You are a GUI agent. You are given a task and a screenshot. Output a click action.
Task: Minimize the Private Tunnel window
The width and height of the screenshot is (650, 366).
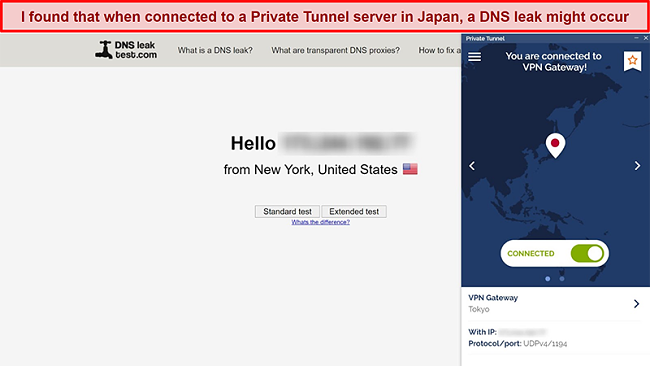tap(636, 38)
